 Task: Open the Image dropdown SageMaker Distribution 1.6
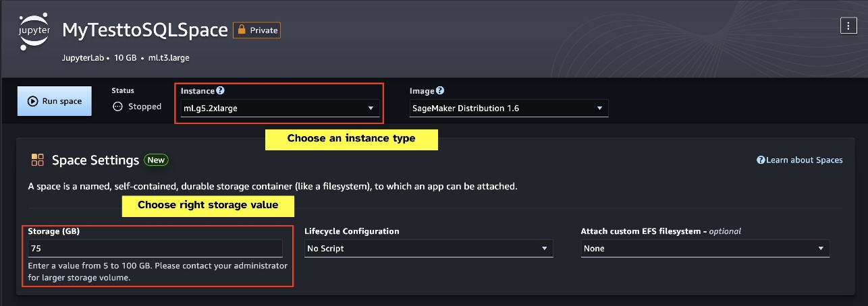(508, 108)
